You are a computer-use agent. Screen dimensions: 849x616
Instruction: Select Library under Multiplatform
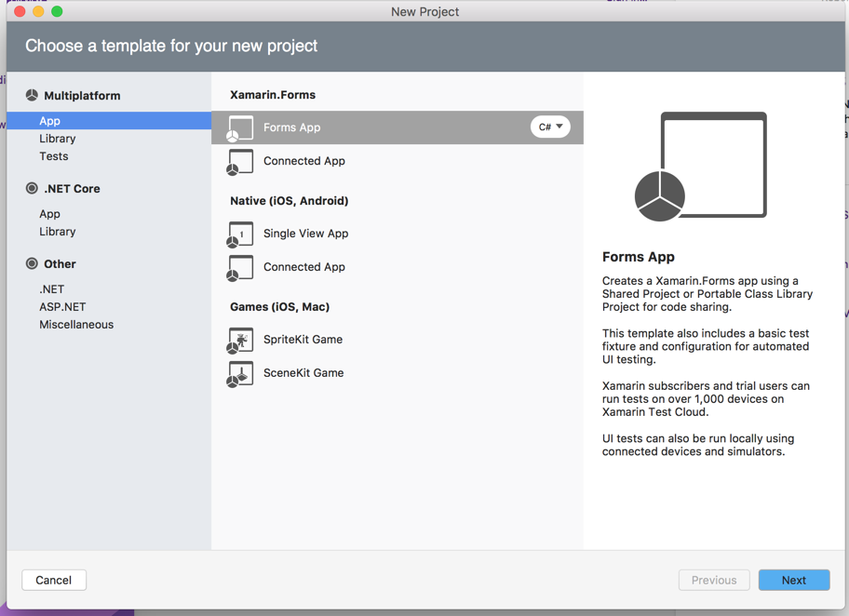coord(58,139)
